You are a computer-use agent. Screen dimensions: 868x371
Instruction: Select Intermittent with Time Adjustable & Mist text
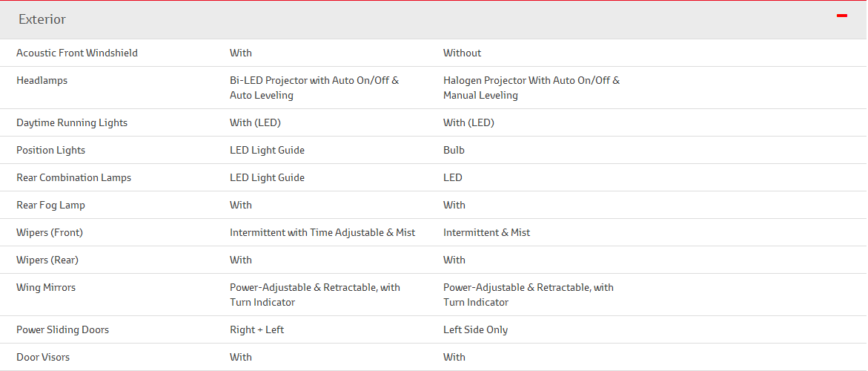coord(322,233)
